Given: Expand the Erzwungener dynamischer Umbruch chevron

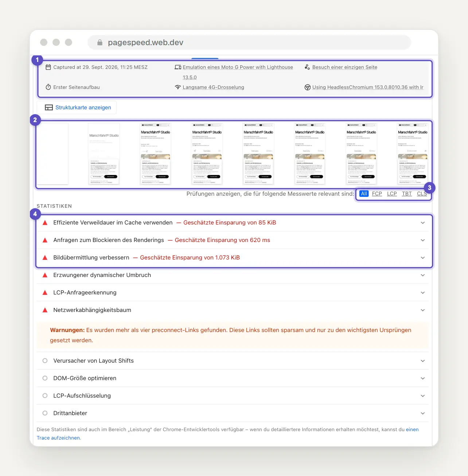Looking at the screenshot, I should point(423,275).
